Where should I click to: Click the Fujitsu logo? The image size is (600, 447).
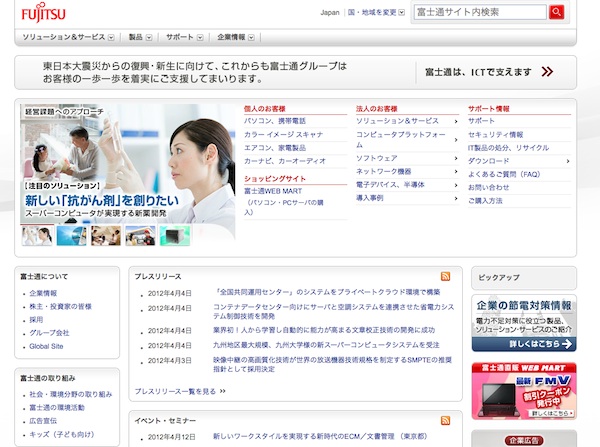pos(40,14)
